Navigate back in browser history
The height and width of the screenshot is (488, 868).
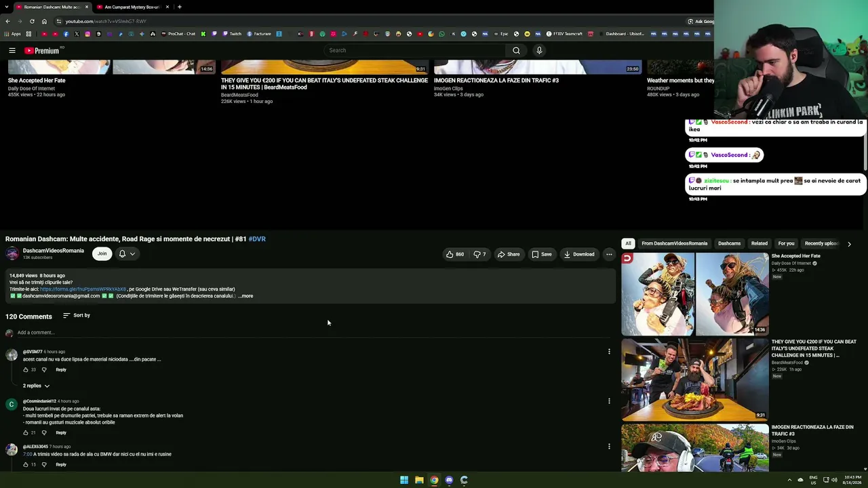tap(7, 21)
